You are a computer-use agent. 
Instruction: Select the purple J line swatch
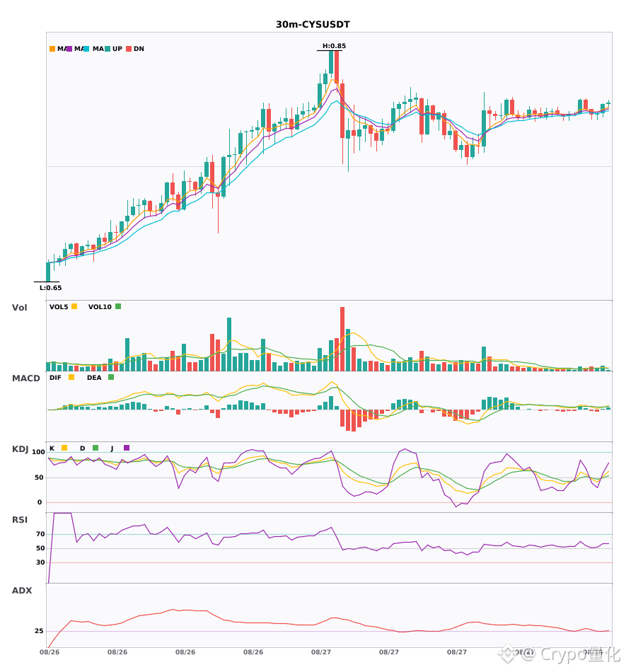tap(127, 448)
